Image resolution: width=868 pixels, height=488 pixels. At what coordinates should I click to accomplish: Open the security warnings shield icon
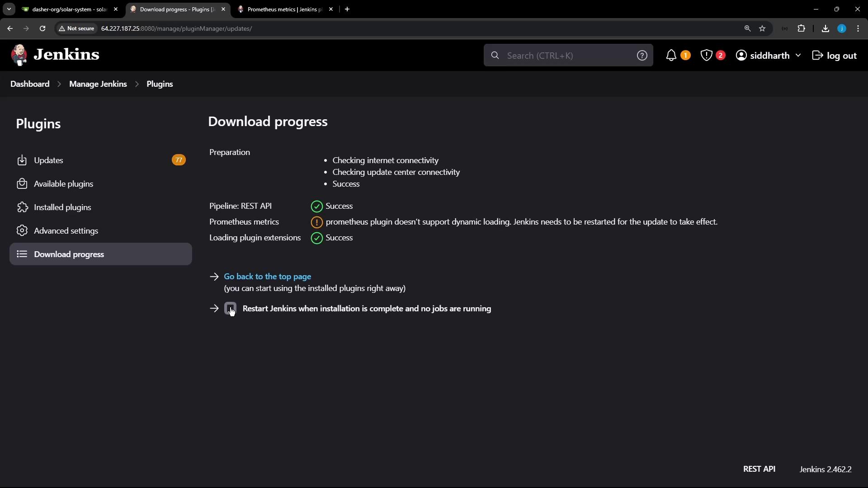(x=706, y=56)
